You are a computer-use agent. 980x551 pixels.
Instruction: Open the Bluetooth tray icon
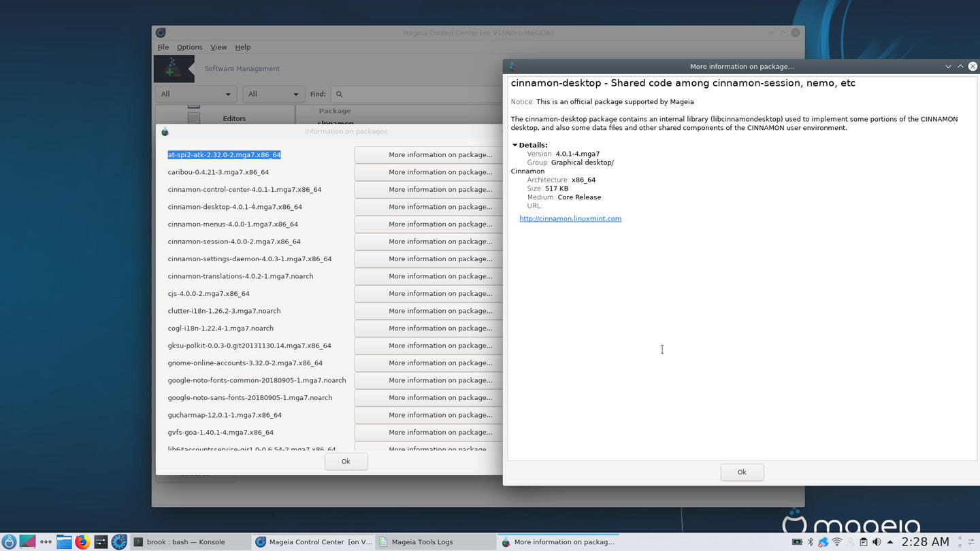coord(810,542)
